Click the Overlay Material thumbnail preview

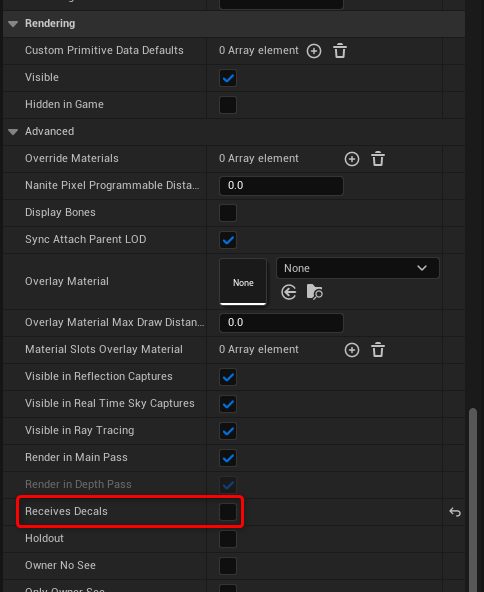[x=243, y=282]
